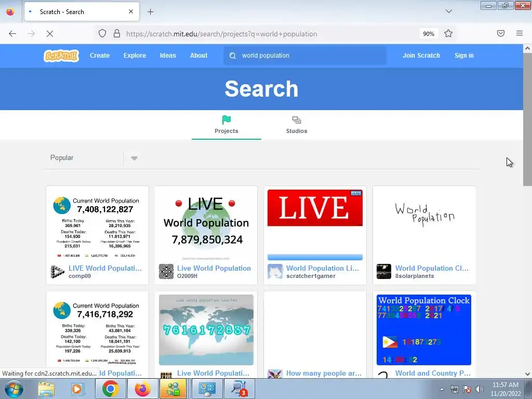Open Windows Media Player from taskbar
This screenshot has width=532, height=399.
point(77,389)
